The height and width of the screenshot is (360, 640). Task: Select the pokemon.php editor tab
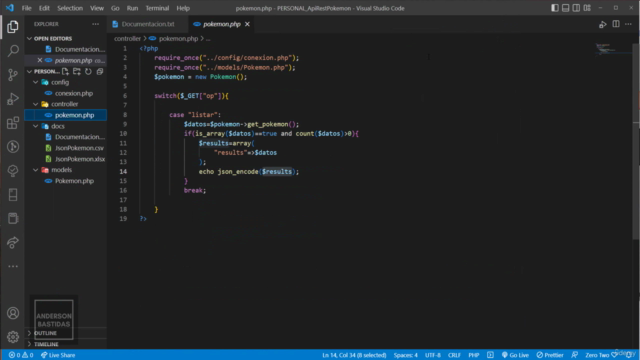coord(222,24)
